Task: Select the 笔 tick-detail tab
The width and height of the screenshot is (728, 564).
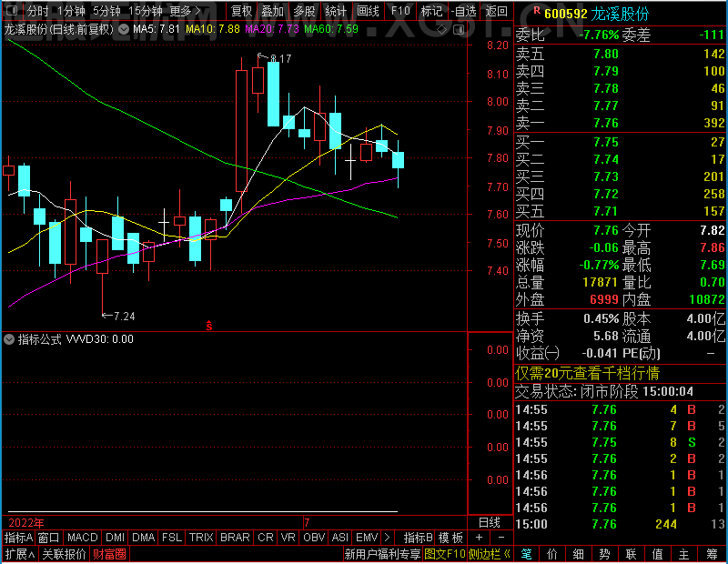Action: coord(526,554)
